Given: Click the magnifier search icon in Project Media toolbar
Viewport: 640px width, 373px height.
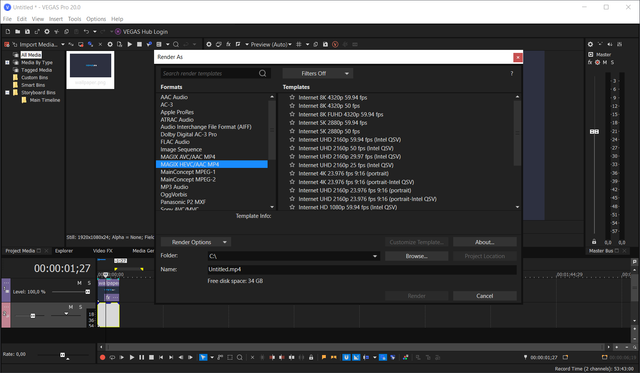Looking at the screenshot, I should [x=176, y=44].
